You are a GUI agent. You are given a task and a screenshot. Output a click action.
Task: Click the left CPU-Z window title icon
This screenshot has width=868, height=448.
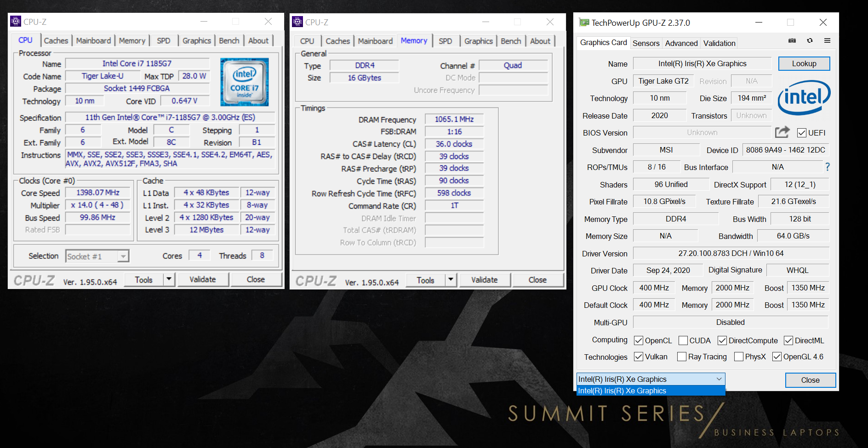pos(16,22)
